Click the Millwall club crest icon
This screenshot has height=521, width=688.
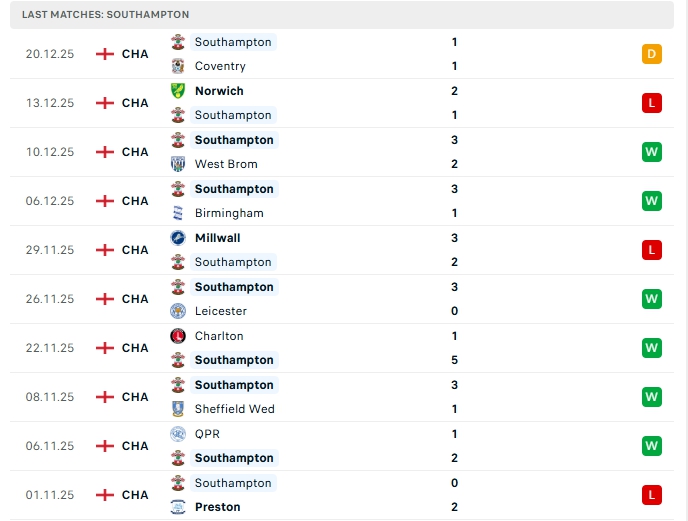click(x=178, y=238)
